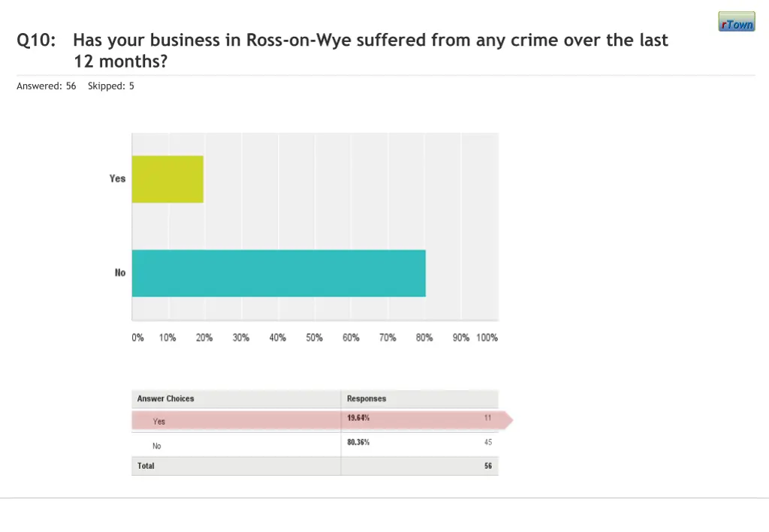Click the yellow-green Yes bar
The image size is (769, 532).
click(x=167, y=179)
